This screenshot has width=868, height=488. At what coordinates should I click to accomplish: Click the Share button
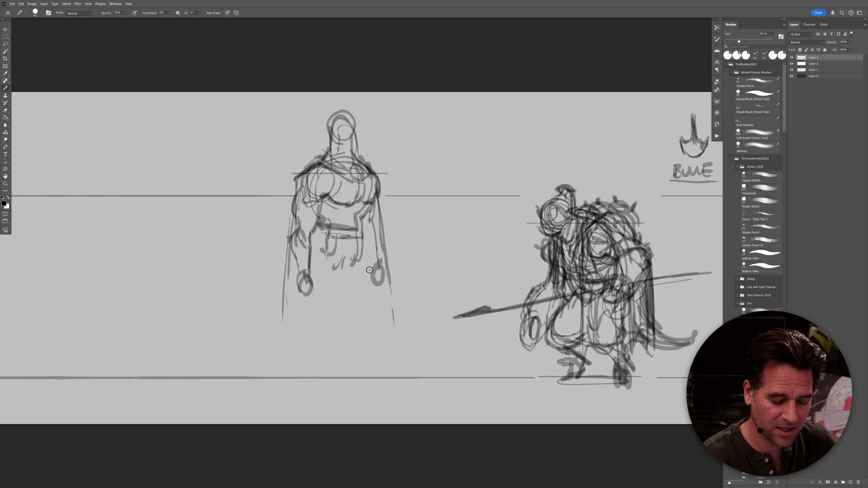click(818, 13)
